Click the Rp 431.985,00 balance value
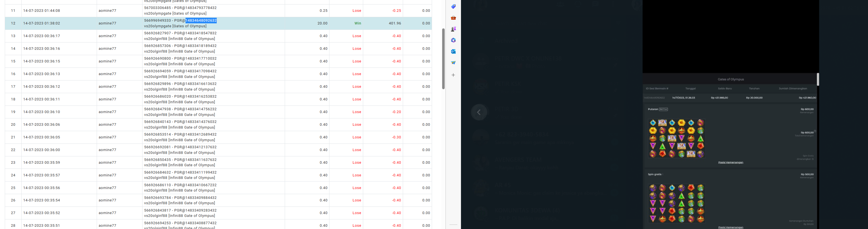 pos(719,98)
